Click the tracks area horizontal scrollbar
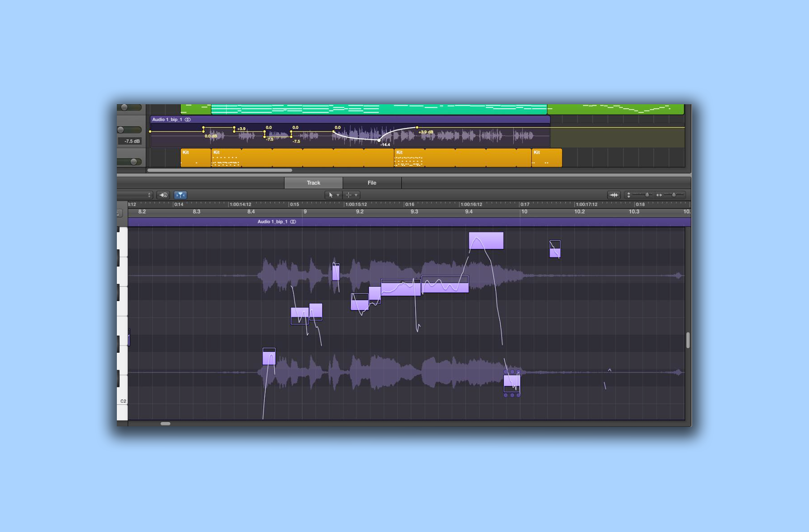809x532 pixels. coord(220,170)
